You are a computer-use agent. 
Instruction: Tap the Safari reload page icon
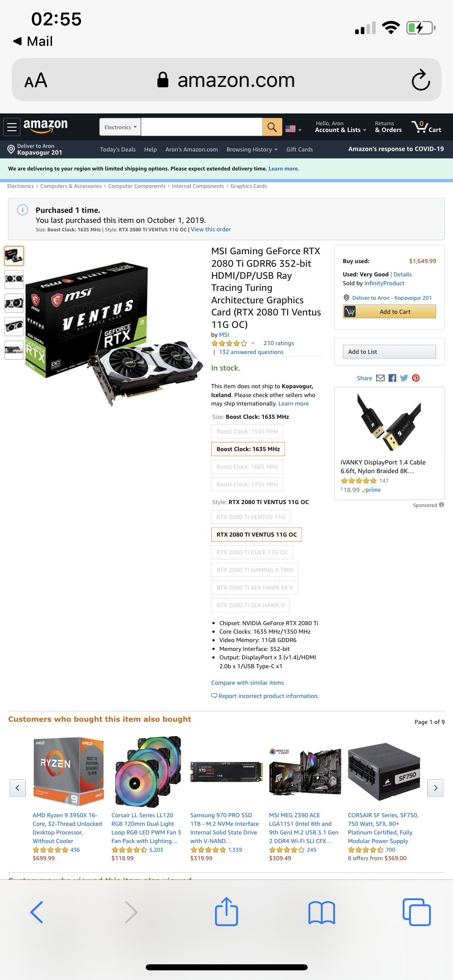coord(421,80)
